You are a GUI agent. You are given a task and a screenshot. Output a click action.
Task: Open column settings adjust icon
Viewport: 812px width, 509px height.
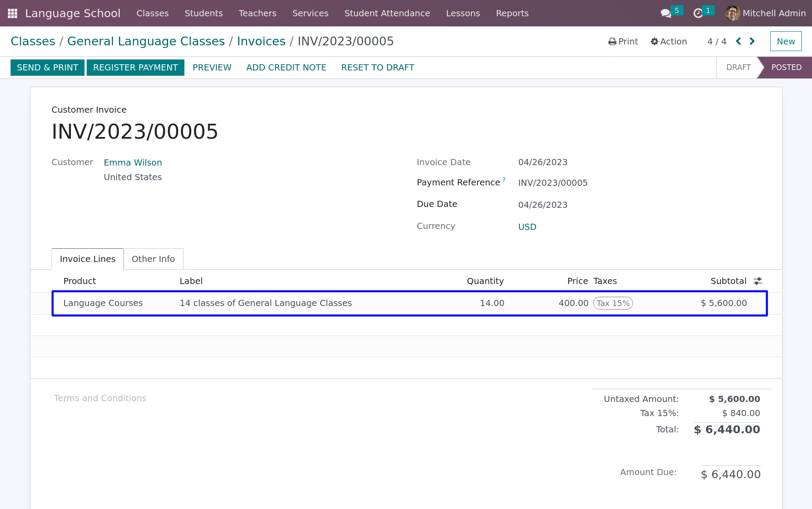(758, 281)
